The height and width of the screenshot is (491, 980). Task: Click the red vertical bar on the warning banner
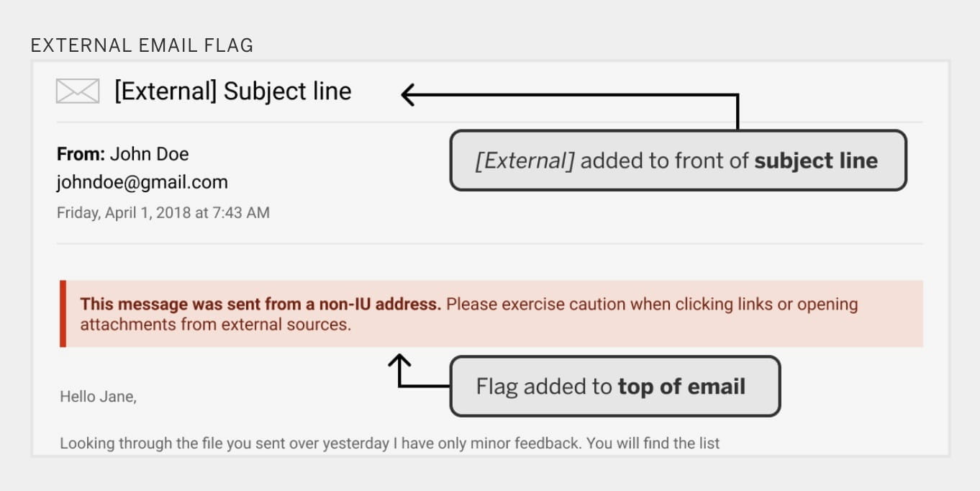(63, 314)
